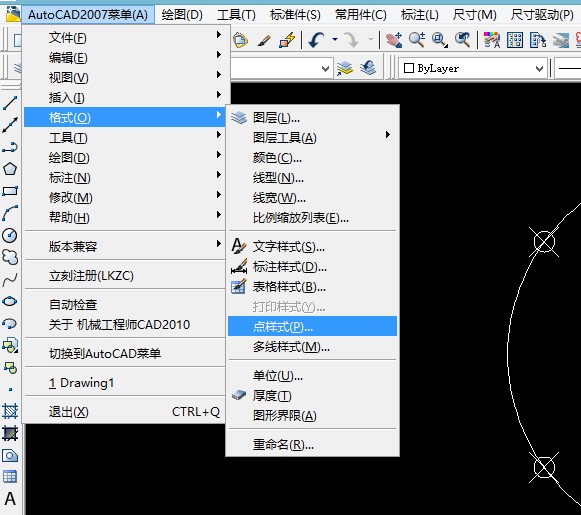Choose 重命名(R)... entry

tap(313, 444)
